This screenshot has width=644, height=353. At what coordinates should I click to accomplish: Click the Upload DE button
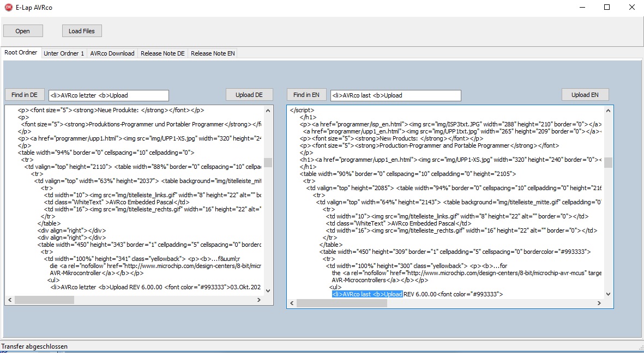(249, 95)
